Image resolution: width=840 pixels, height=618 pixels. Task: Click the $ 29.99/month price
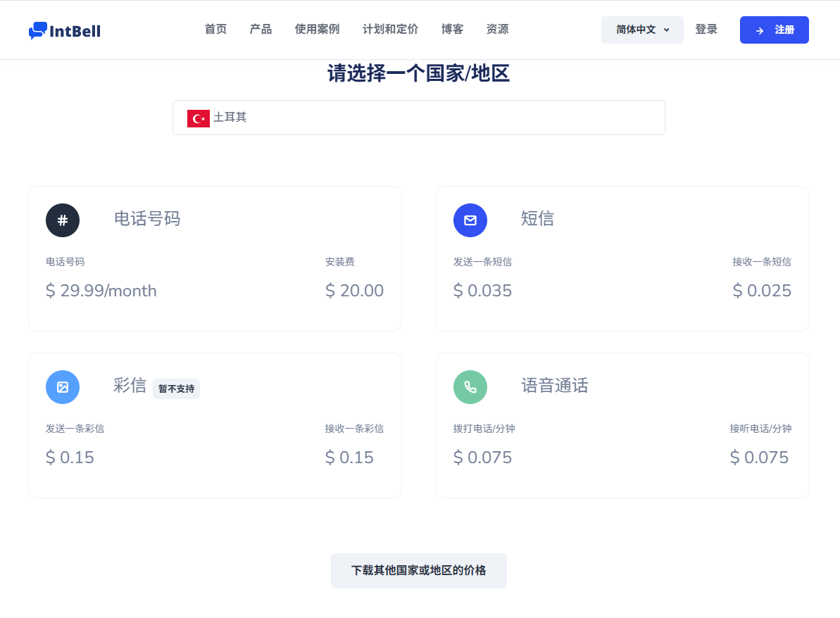click(101, 291)
